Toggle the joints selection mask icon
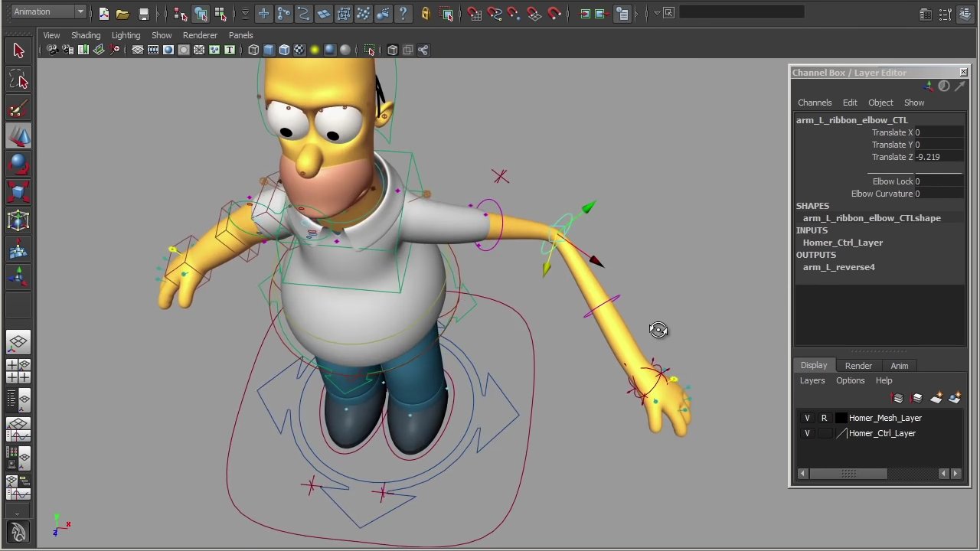 283,13
